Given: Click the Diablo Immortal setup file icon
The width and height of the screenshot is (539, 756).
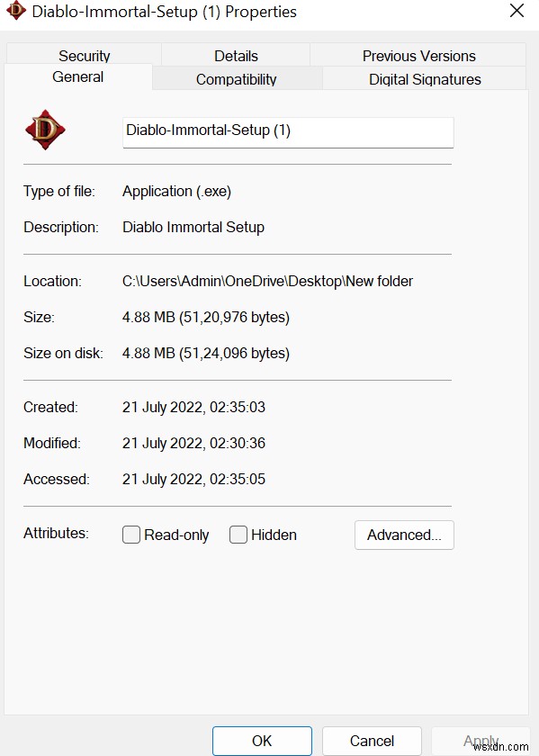Looking at the screenshot, I should 45,129.
